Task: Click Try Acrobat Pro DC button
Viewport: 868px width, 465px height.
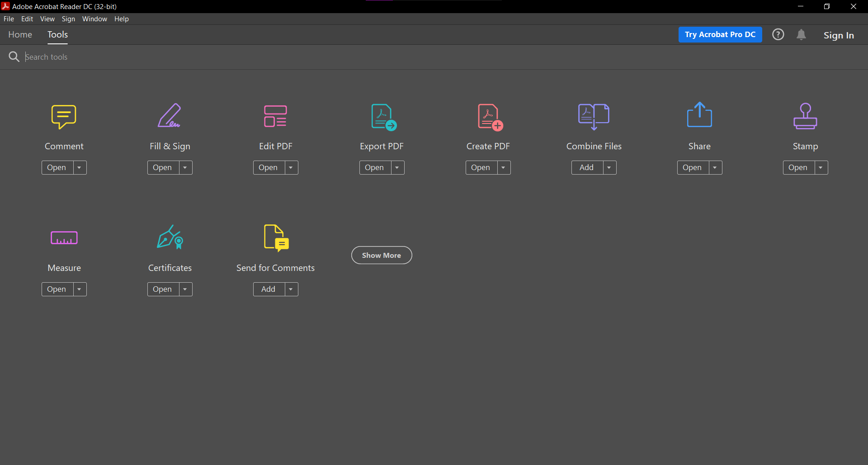Action: tap(720, 35)
